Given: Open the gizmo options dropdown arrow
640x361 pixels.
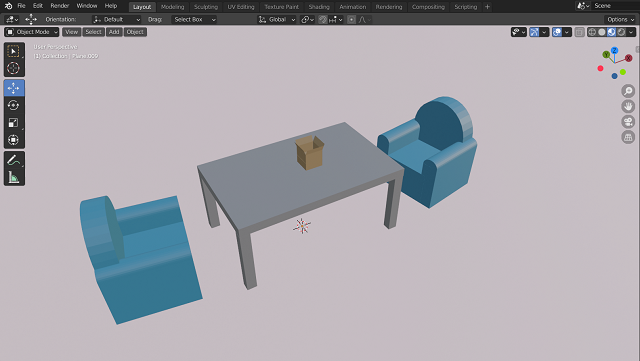Looking at the screenshot, I should 544,32.
